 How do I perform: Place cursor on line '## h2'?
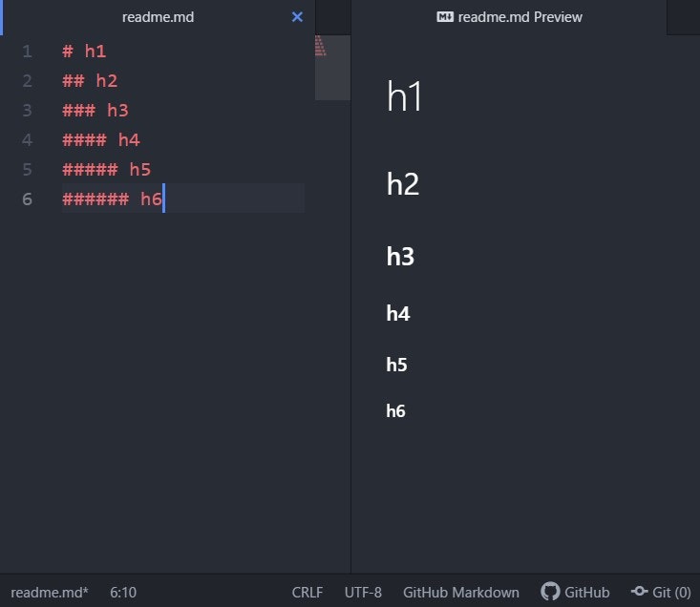tap(90, 81)
